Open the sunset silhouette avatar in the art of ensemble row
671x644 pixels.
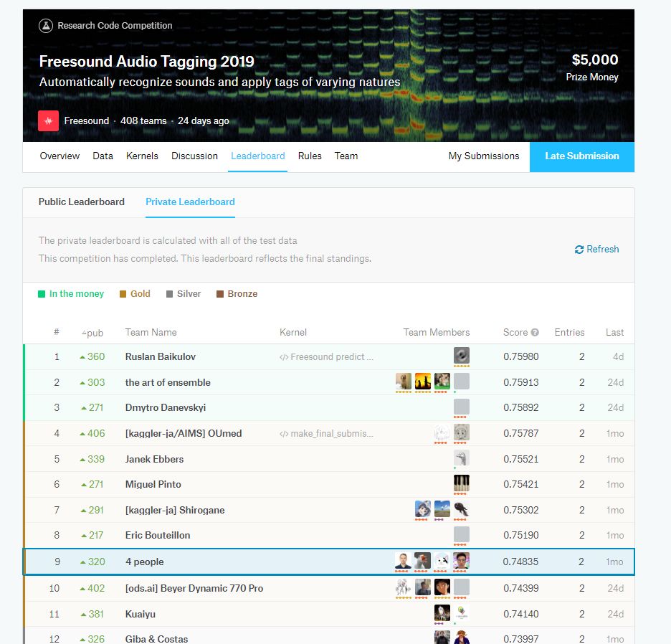point(423,381)
